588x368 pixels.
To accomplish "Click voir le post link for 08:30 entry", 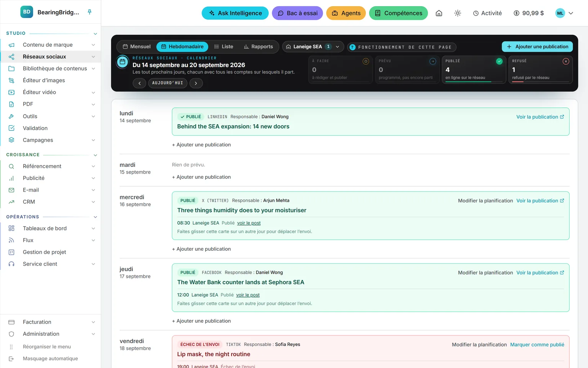I will (x=249, y=223).
